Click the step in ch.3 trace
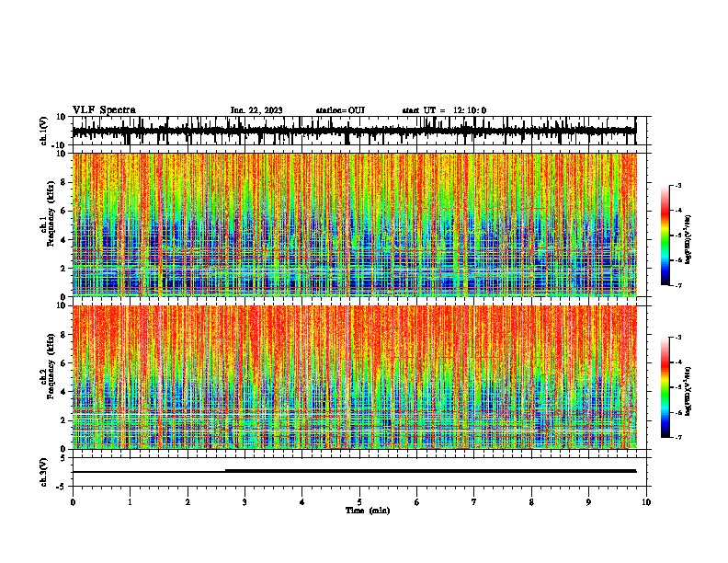 tap(225, 471)
